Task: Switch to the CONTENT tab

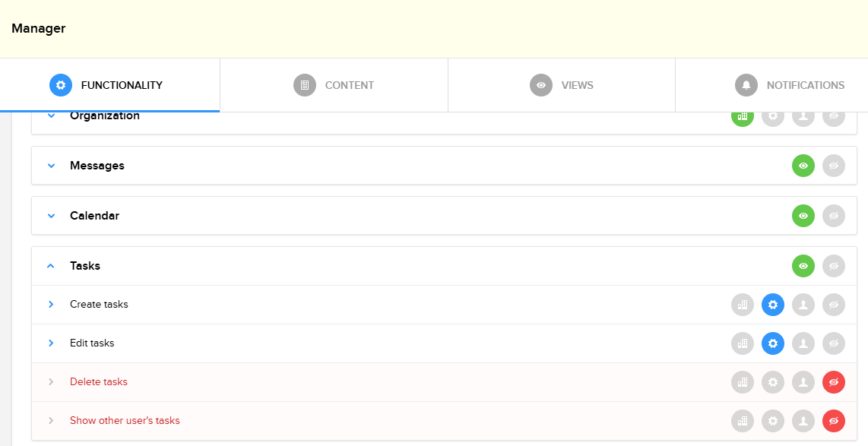Action: coord(334,85)
